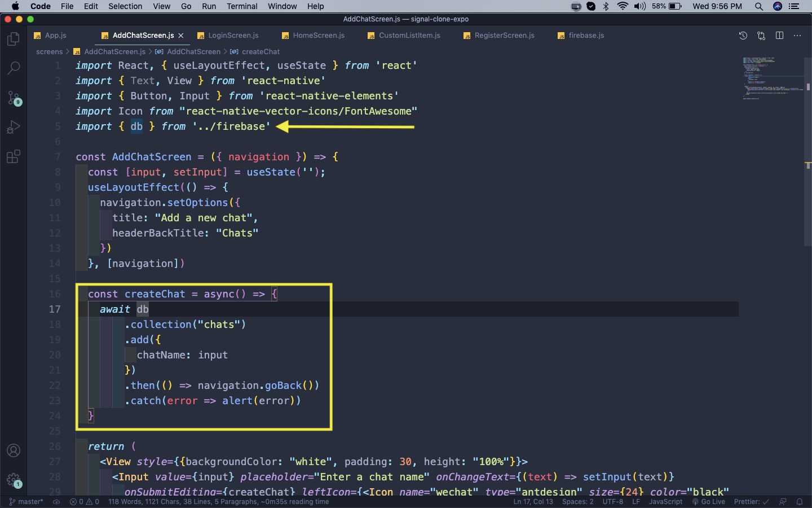Screen dimensions: 812x508
Task: Open the Accounts menu in the activity bar
Action: tap(14, 450)
